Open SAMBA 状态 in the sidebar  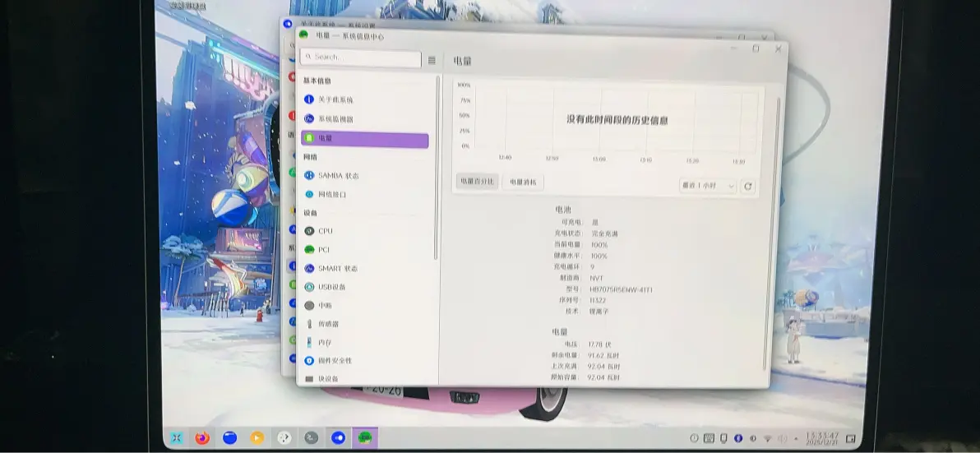click(366, 176)
